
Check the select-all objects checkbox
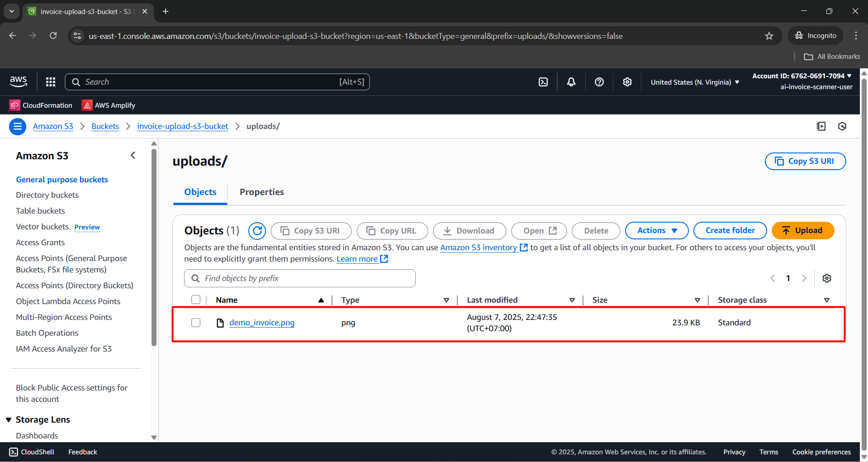point(196,300)
